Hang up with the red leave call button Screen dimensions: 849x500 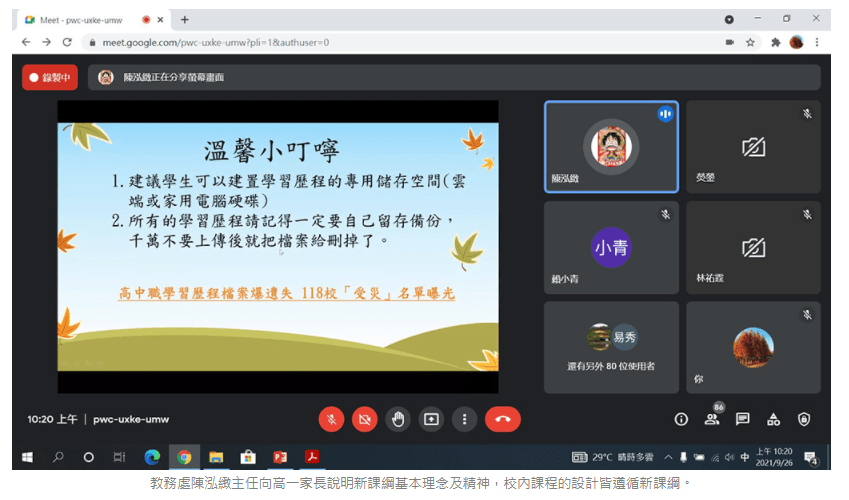click(x=502, y=420)
